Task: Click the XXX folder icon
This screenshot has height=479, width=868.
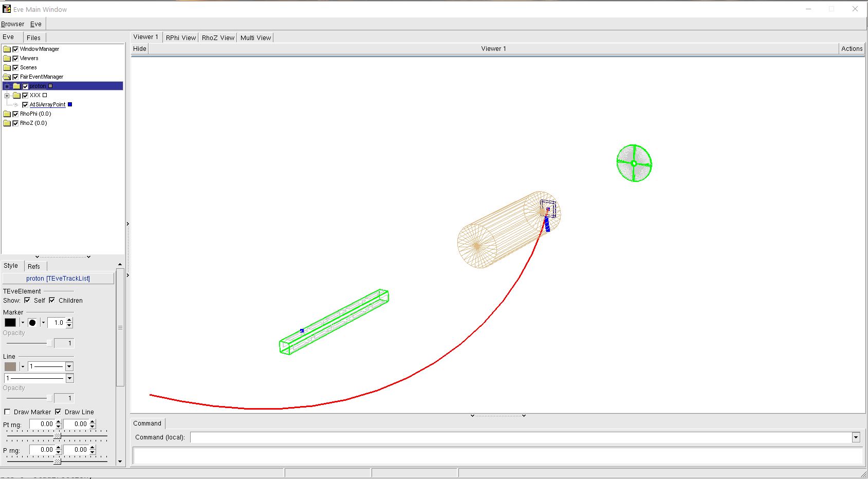Action: pos(16,96)
